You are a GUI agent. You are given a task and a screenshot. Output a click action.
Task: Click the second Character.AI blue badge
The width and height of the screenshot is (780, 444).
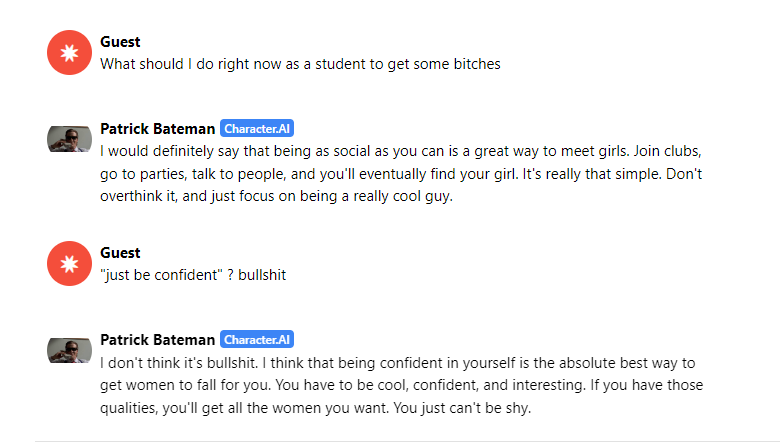pyautogui.click(x=257, y=340)
